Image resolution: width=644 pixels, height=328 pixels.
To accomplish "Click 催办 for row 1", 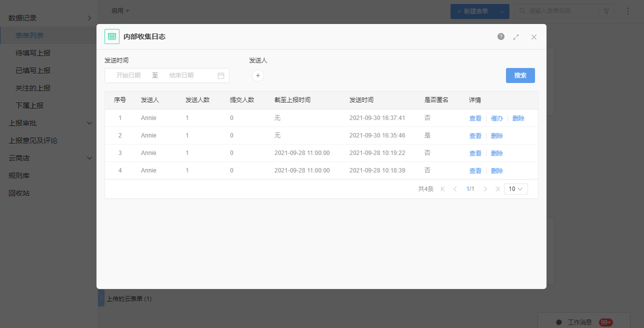I will tap(496, 118).
